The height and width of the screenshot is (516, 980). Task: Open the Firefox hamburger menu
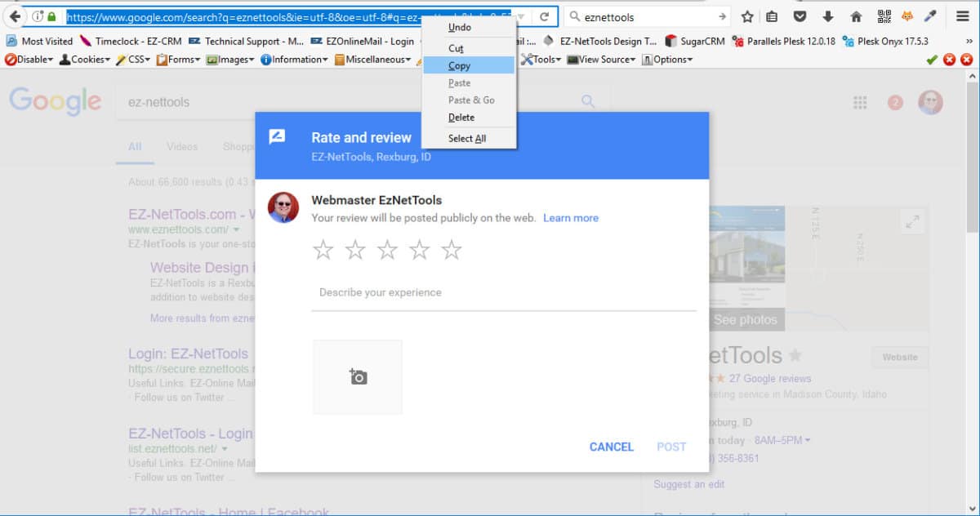[x=963, y=16]
